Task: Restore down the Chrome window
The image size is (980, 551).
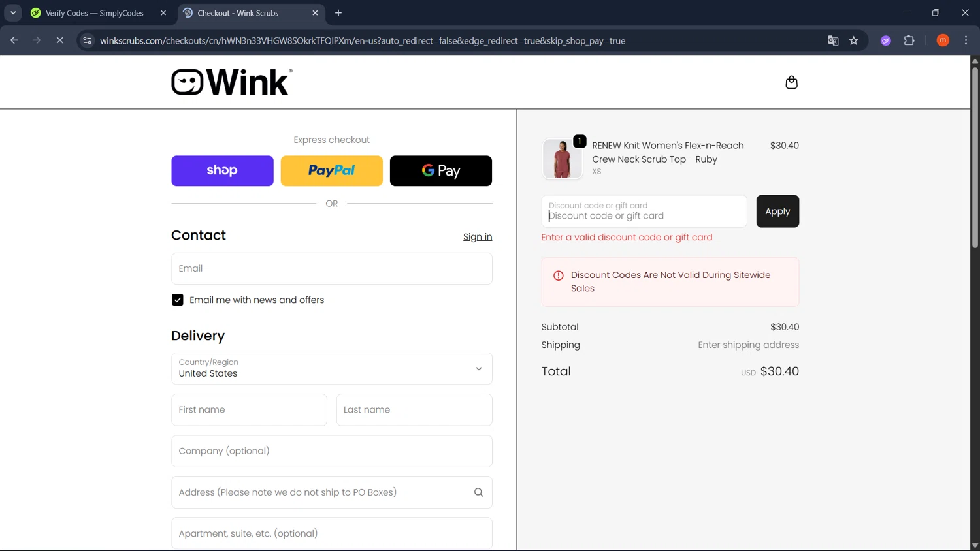Action: [936, 12]
